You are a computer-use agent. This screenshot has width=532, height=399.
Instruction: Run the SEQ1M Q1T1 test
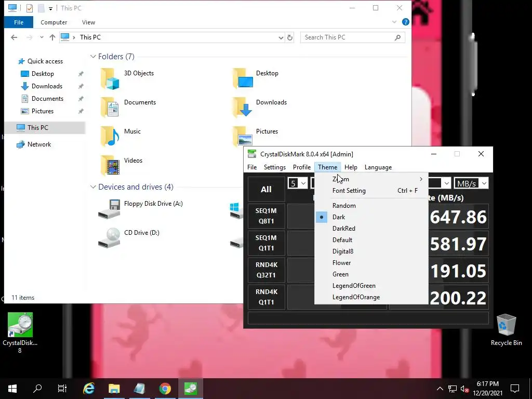(267, 243)
